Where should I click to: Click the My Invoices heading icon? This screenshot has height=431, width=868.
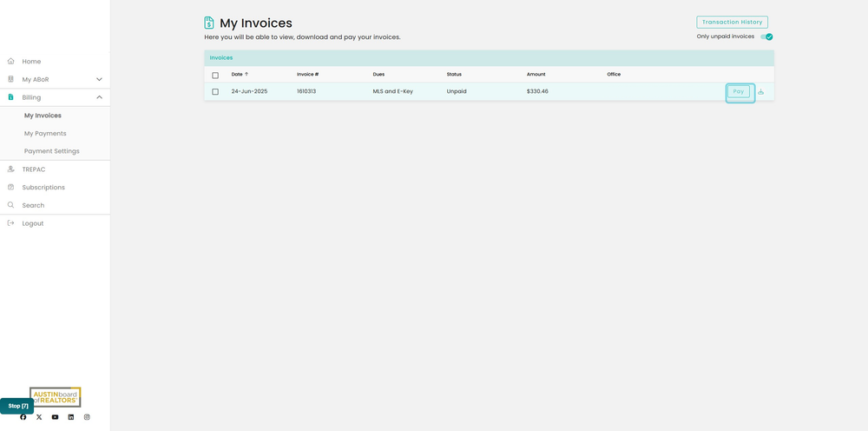(209, 23)
